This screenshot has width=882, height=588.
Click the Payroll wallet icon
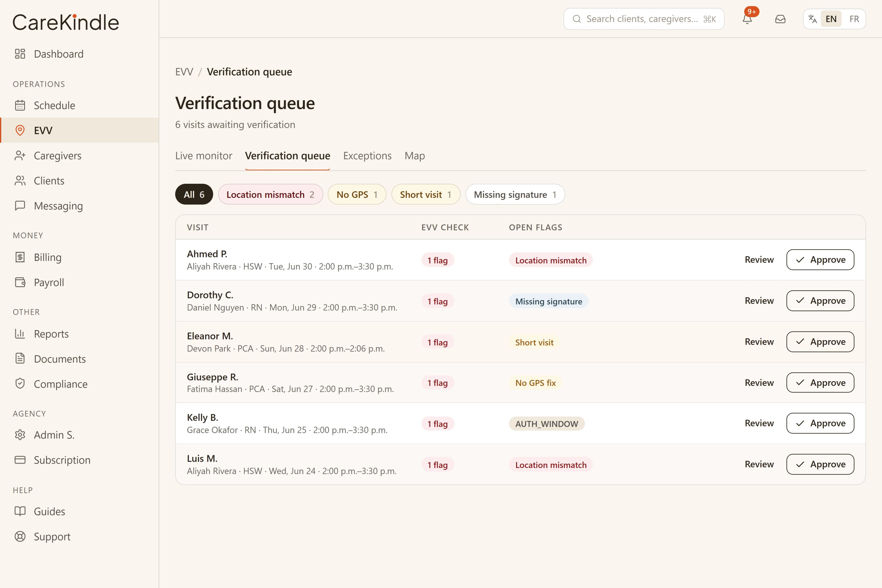click(x=20, y=282)
